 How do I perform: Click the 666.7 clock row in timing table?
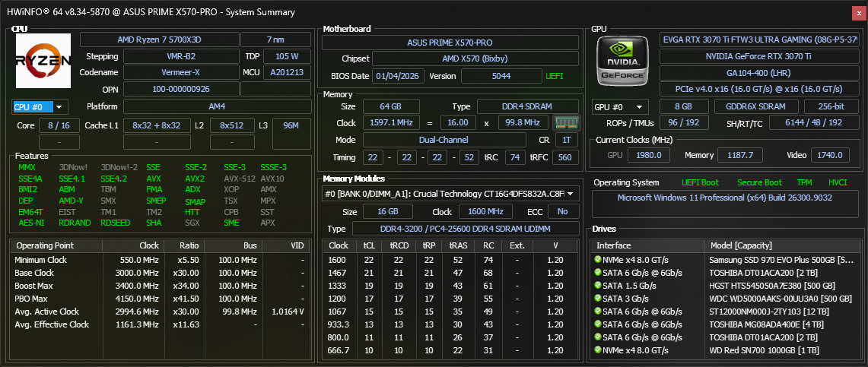click(450, 350)
